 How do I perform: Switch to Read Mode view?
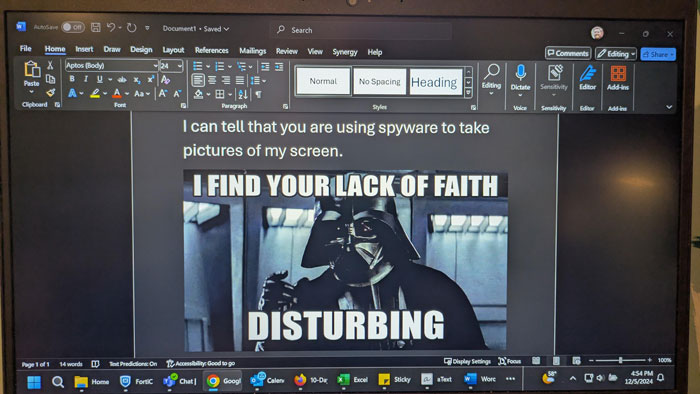[x=536, y=361]
